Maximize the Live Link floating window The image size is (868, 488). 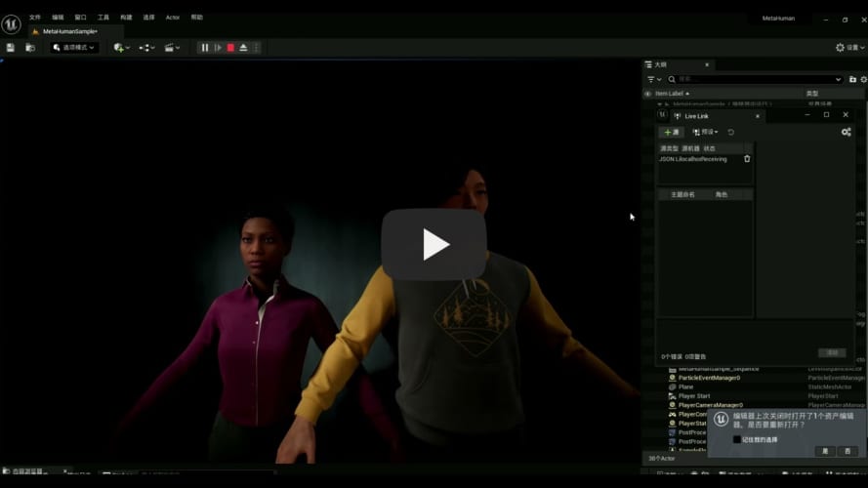[x=826, y=114]
